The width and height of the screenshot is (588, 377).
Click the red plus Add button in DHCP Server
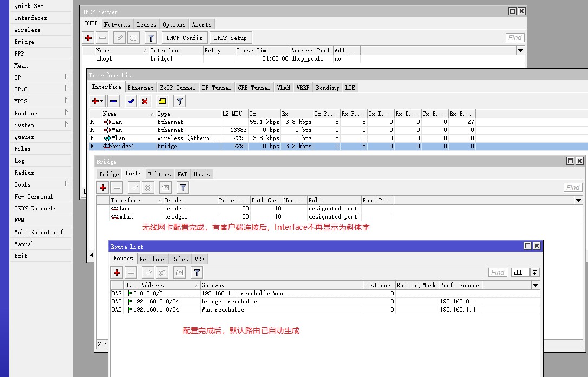tap(88, 38)
